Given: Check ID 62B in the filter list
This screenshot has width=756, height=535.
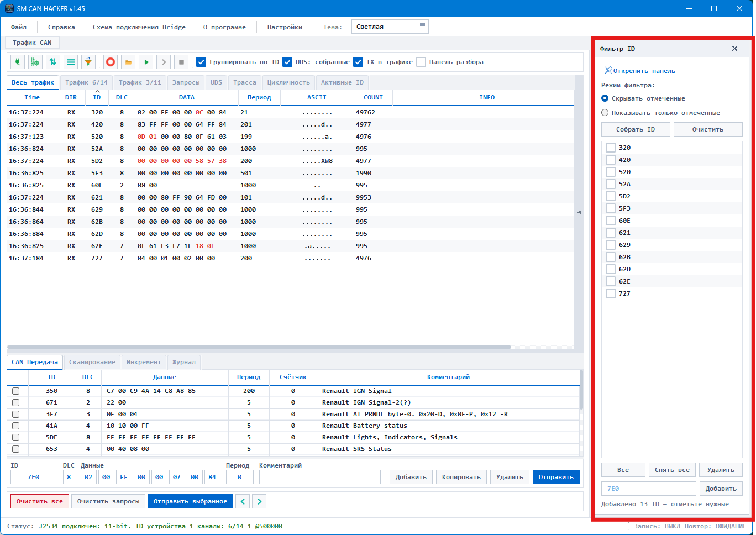Looking at the screenshot, I should tap(611, 257).
